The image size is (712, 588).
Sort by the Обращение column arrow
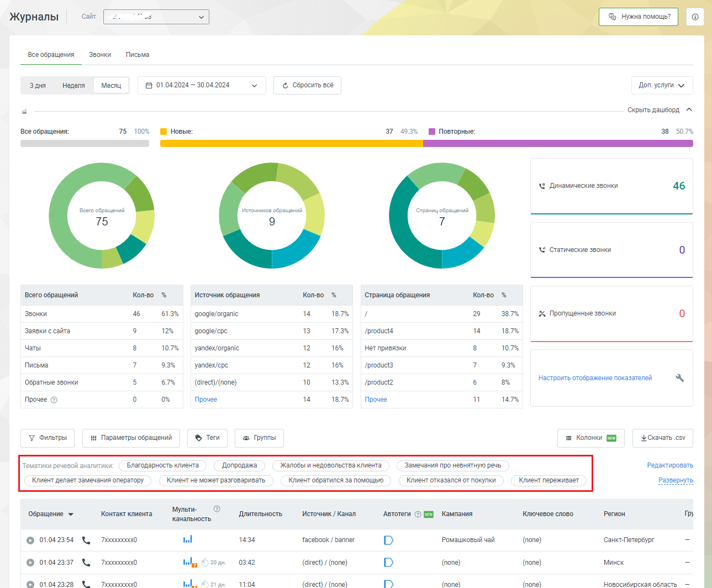(71, 514)
